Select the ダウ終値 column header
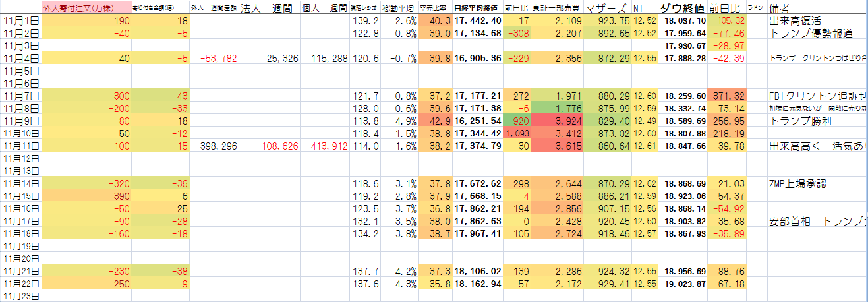Screen dimensions: 868x302 coord(682,8)
